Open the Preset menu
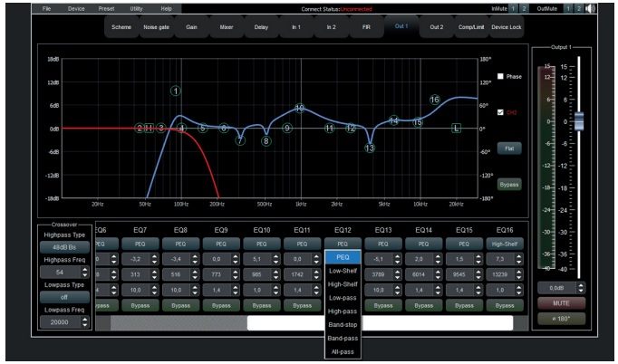This screenshot has width=618, height=364. pyautogui.click(x=107, y=8)
